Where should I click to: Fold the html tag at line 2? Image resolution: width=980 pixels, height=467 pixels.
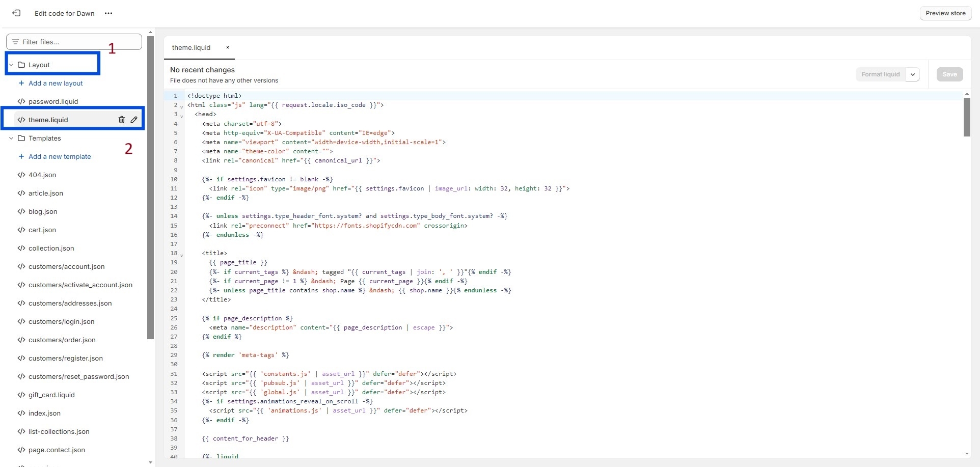point(181,106)
